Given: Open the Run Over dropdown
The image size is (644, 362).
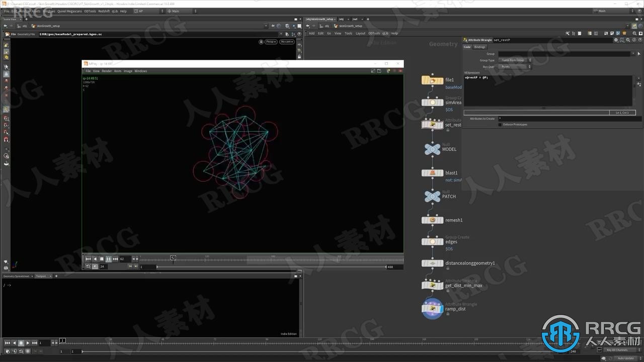Looking at the screenshot, I should click(515, 66).
